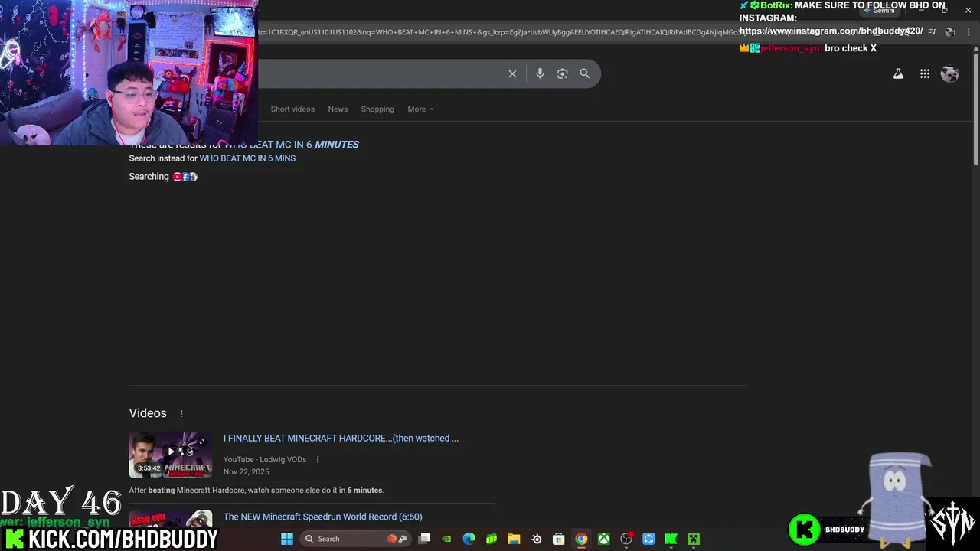The width and height of the screenshot is (980, 551).
Task: Open Microsoft Edge from taskbar
Action: click(469, 539)
